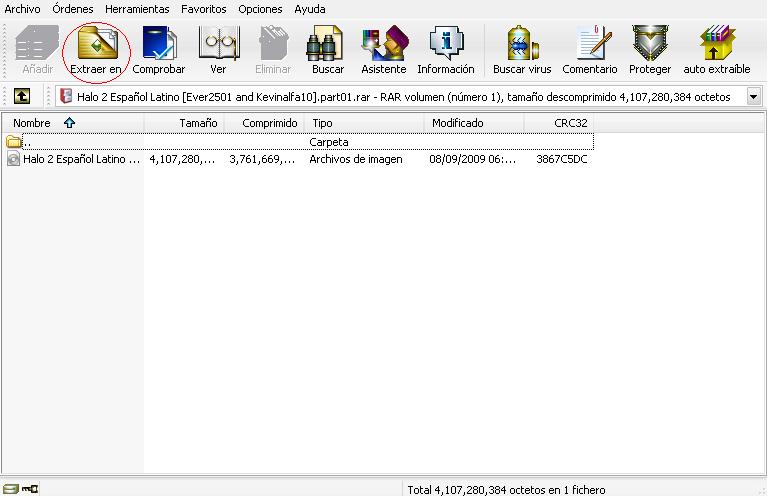Sort by CRC32 column header
This screenshot has height=496, width=767.
pos(559,123)
